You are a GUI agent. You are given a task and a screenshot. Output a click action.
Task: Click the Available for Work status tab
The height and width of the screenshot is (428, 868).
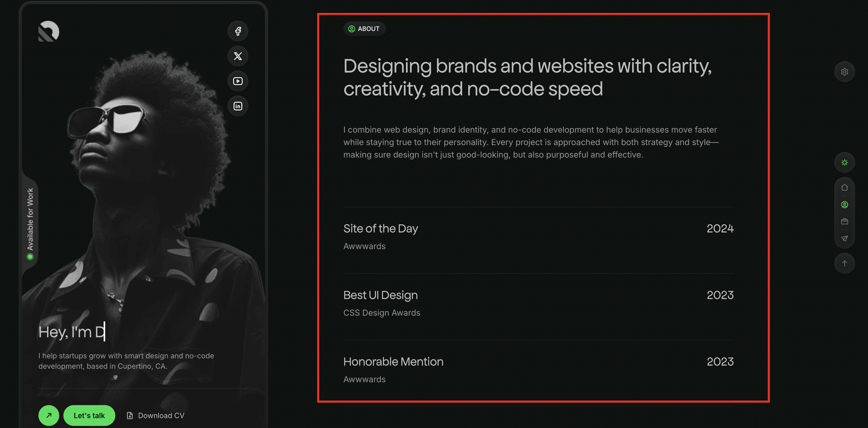pyautogui.click(x=30, y=223)
